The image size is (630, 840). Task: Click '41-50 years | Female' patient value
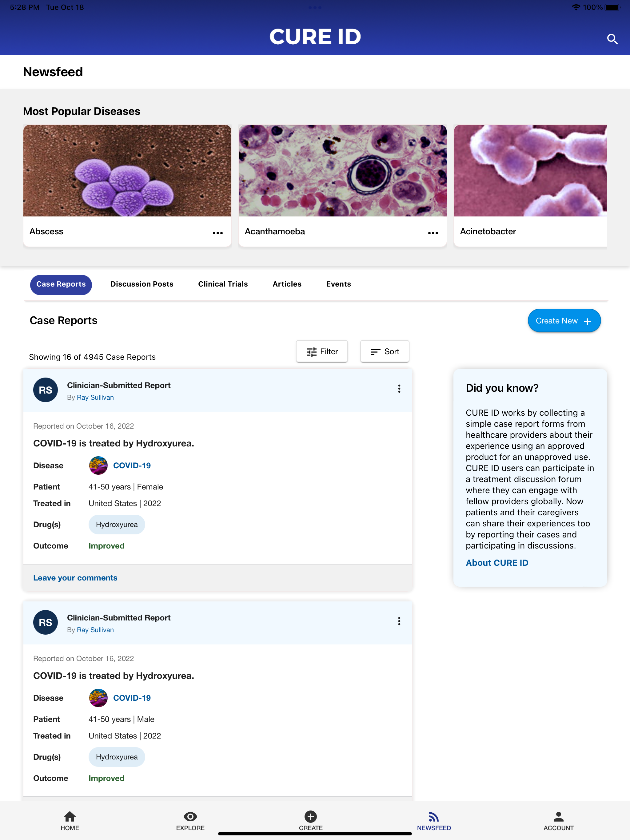point(126,486)
